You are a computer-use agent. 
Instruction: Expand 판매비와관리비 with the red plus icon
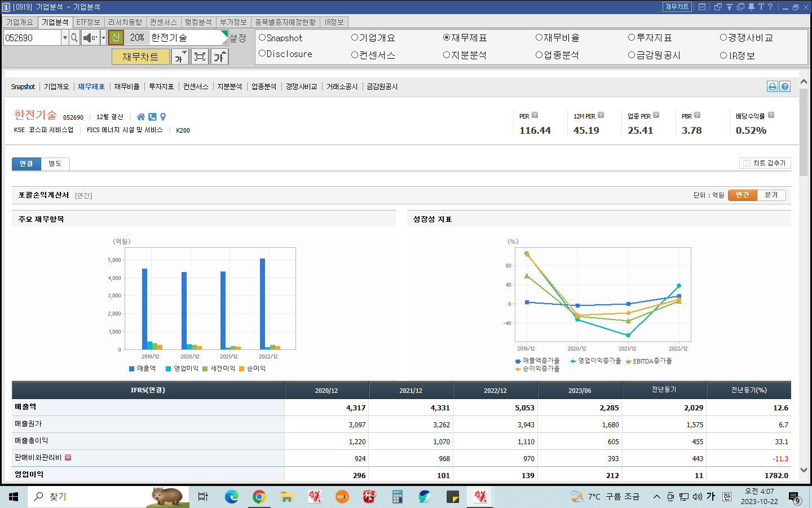[68, 458]
